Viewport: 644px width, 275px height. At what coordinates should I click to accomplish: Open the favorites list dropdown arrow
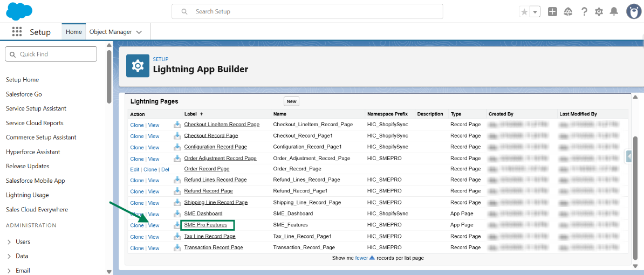click(x=535, y=12)
